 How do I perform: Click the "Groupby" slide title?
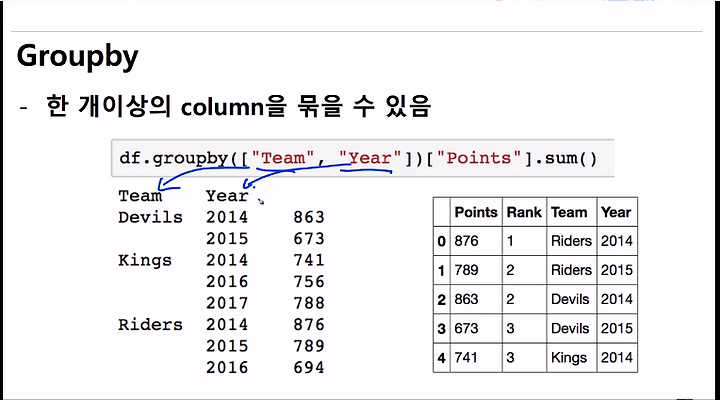click(x=77, y=57)
